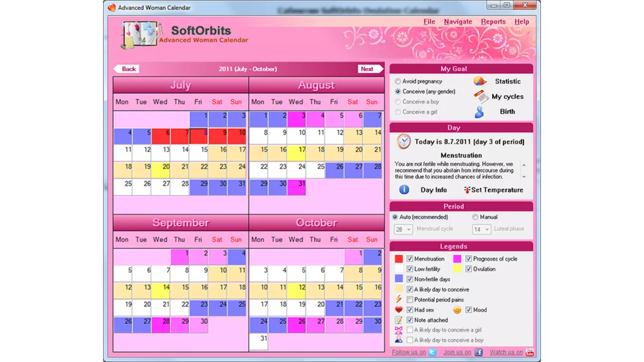Open the YouTube Watch us icon

click(x=530, y=352)
